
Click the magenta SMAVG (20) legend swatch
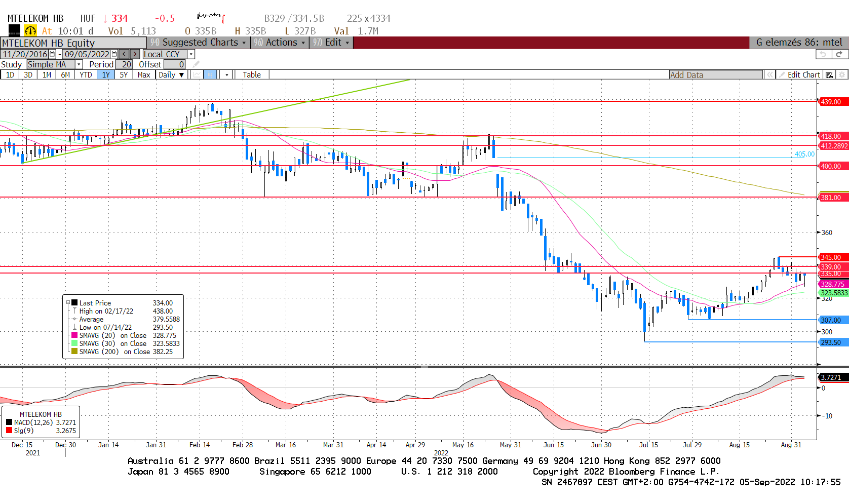point(74,335)
